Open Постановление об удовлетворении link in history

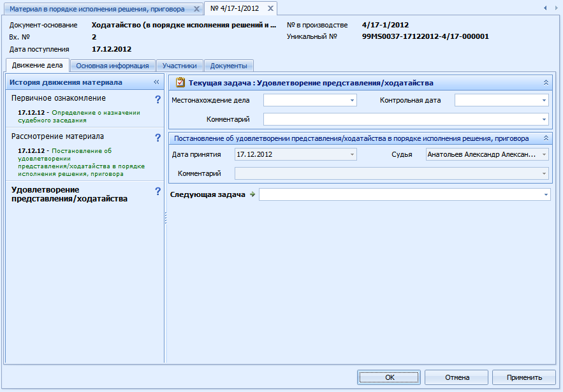(x=81, y=163)
